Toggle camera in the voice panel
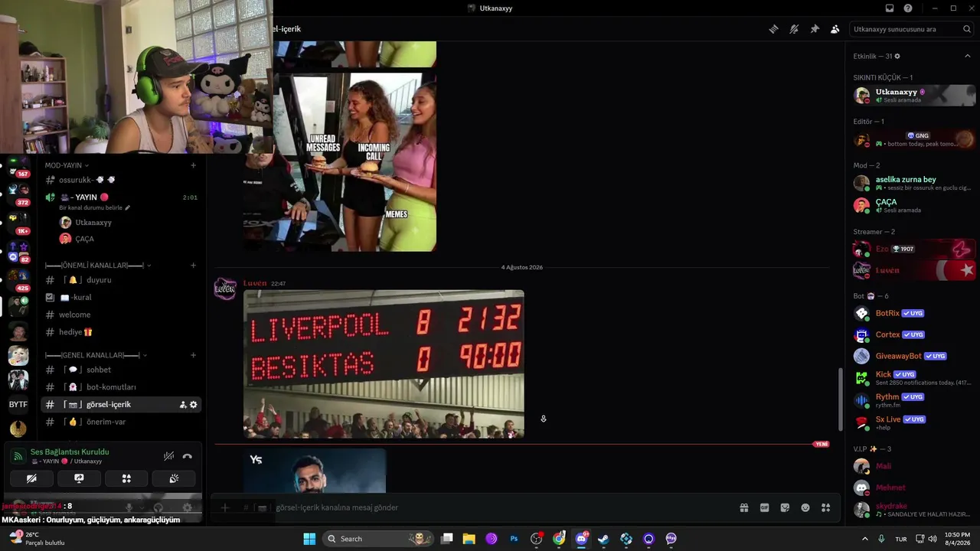The height and width of the screenshot is (551, 980). pyautogui.click(x=31, y=478)
